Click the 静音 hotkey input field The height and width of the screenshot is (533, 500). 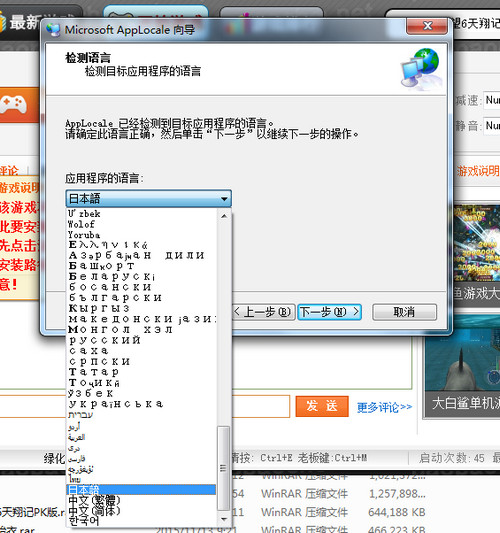(x=492, y=126)
